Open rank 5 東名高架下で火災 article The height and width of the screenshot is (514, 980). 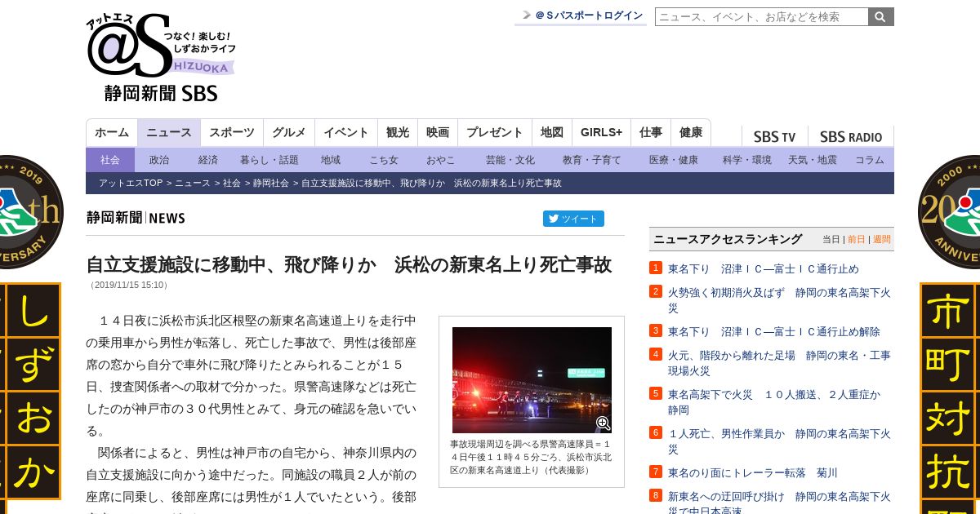(774, 401)
